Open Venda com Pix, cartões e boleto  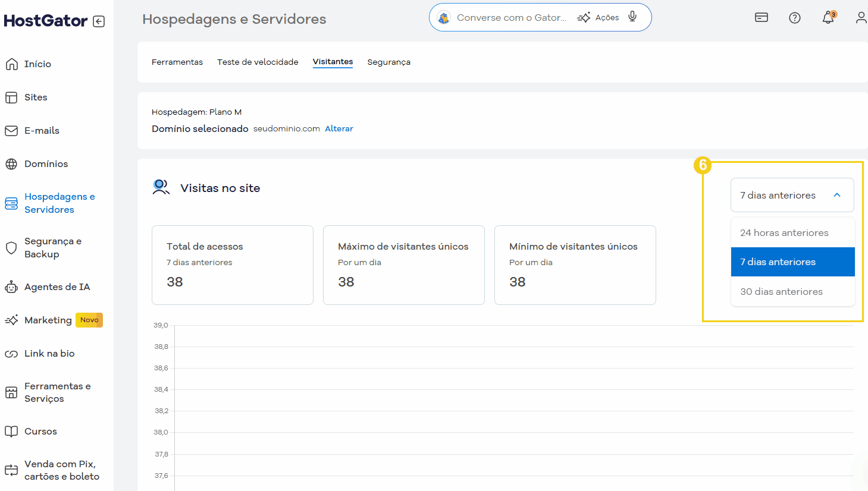61,470
